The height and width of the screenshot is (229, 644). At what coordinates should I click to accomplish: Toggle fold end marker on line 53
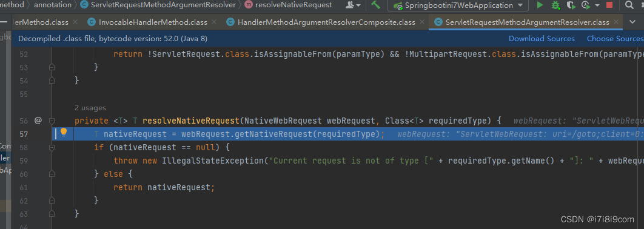point(52,67)
